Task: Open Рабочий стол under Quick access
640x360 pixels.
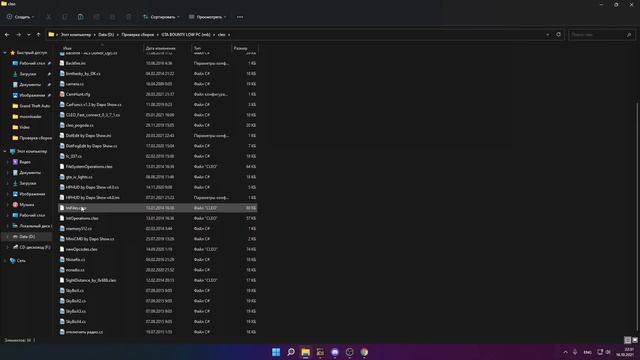Action: tap(32, 63)
